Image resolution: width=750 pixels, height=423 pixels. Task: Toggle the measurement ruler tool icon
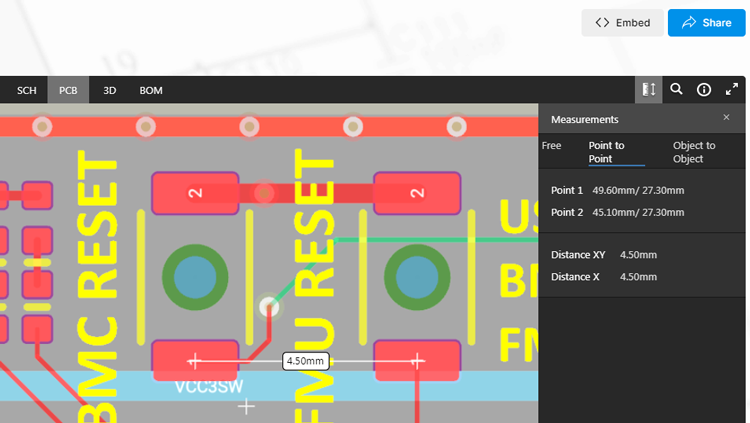coord(648,90)
